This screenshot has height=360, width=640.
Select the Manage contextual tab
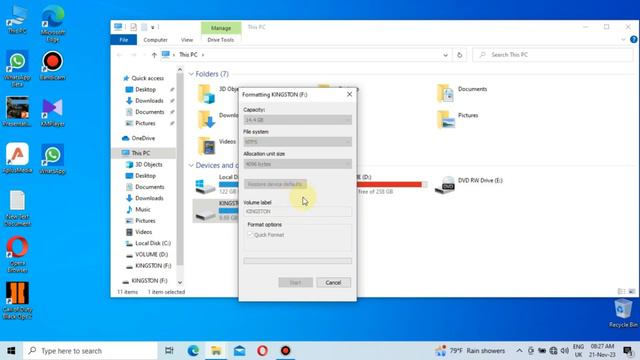(221, 28)
